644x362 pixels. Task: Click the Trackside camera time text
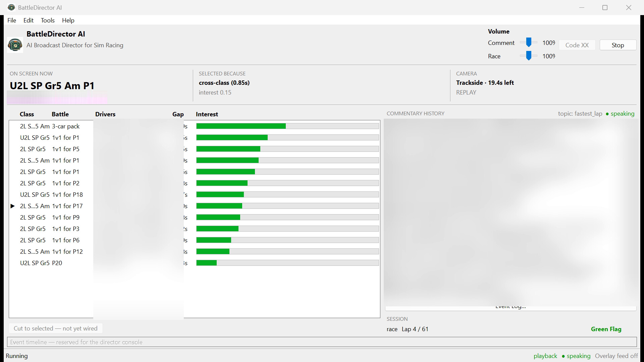click(x=485, y=83)
